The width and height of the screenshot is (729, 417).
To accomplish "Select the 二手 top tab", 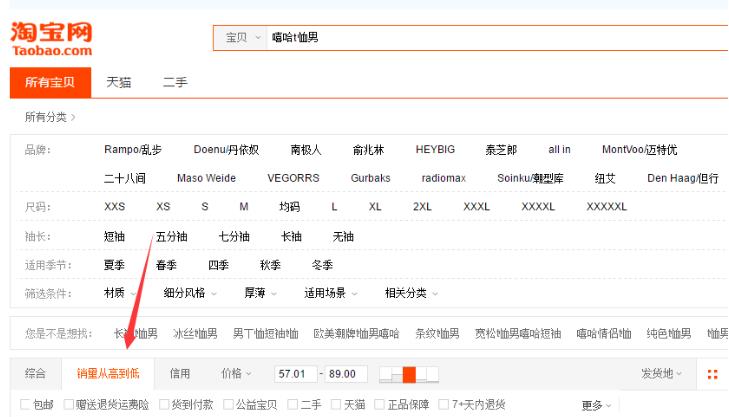I will pyautogui.click(x=175, y=82).
